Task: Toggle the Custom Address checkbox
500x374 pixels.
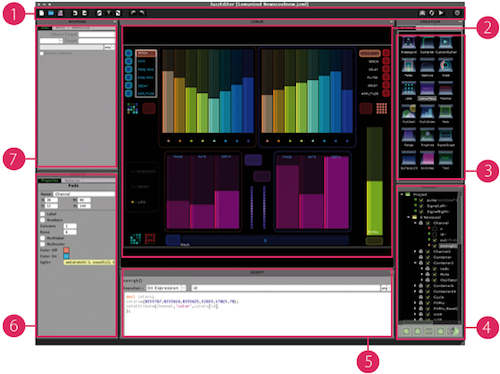Action: [42, 53]
